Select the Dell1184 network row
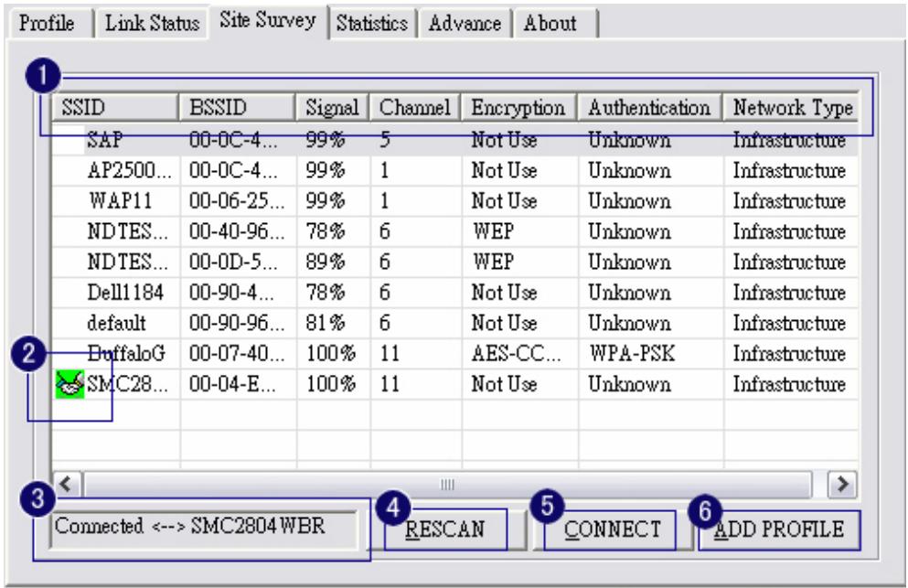This screenshot has height=588, width=908. 455,294
